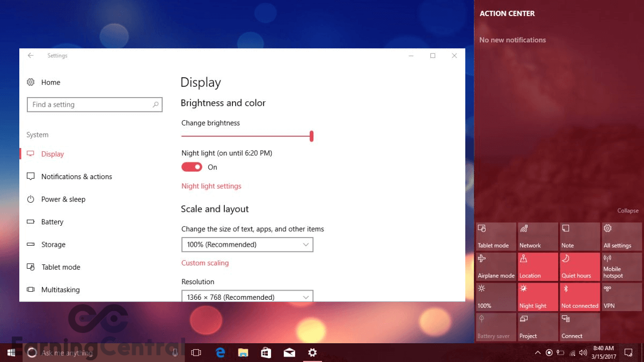
Task: Toggle Quiet hours in Action Center
Action: 580,267
